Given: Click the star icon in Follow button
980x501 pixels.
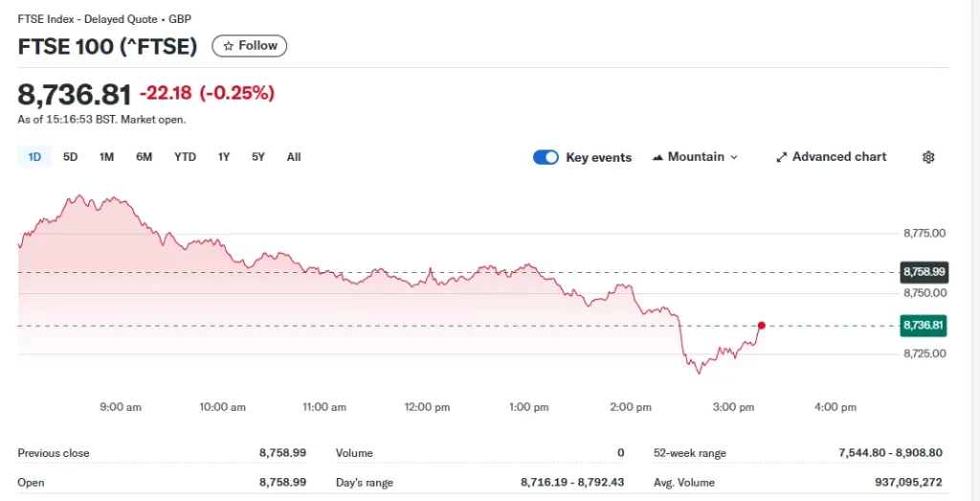Looking at the screenshot, I should pyautogui.click(x=229, y=46).
